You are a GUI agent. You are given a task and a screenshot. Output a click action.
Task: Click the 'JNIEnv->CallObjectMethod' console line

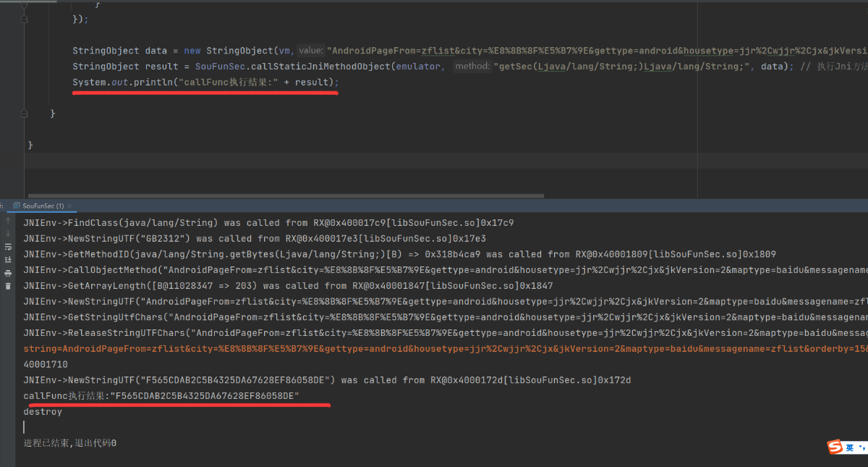click(446, 270)
